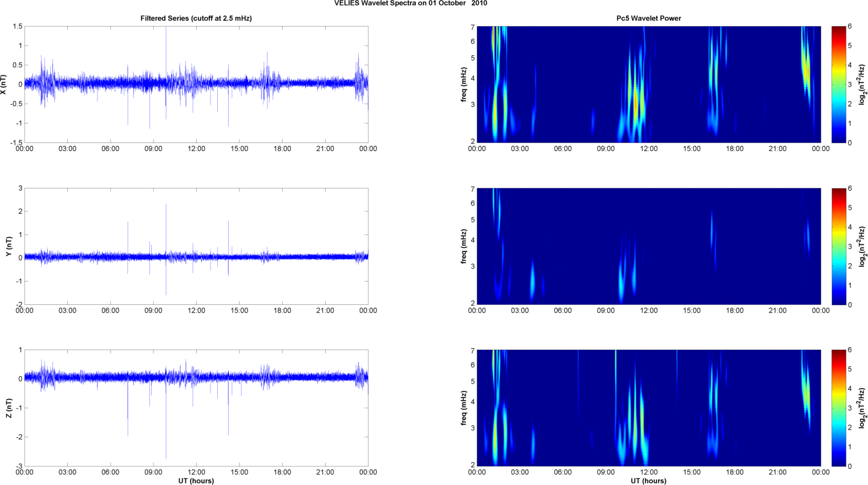Click the X component filtered time series plot
This screenshot has height=485, width=868.
[196, 84]
